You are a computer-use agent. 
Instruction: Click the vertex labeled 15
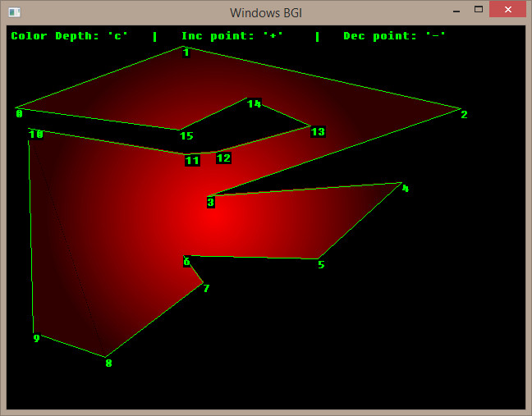(186, 135)
